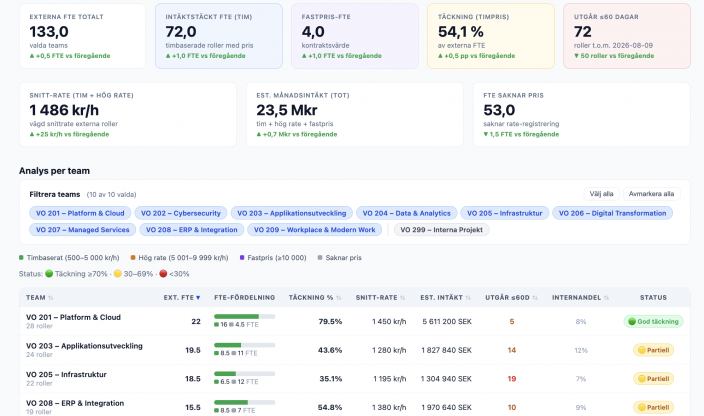This screenshot has height=416, width=704.
Task: Click the Välj alla button
Action: (x=601, y=194)
